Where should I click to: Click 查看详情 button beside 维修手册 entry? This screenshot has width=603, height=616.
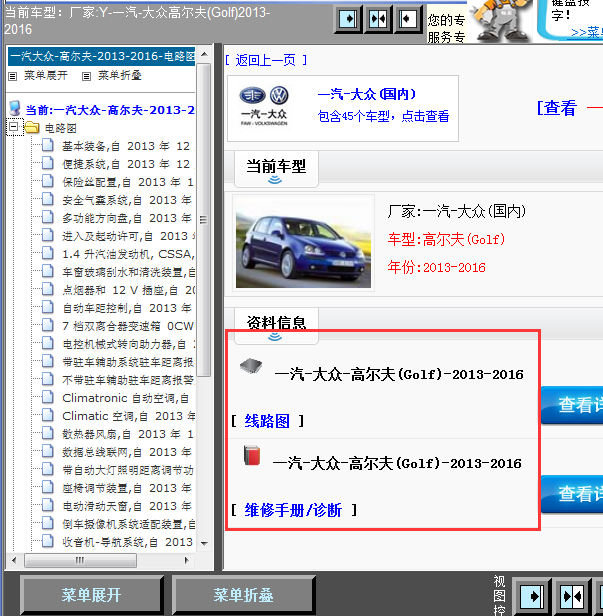tap(572, 494)
